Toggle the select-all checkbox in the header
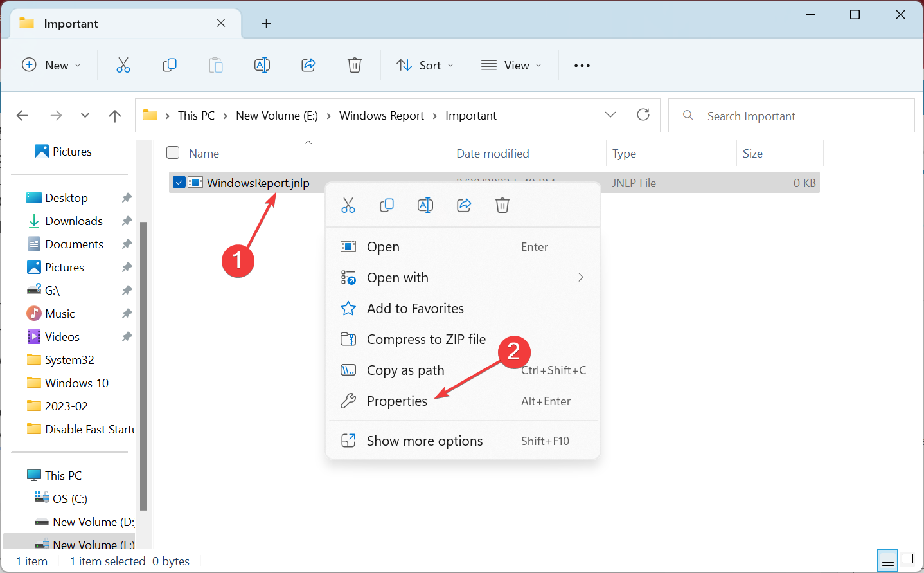Viewport: 924px width, 573px height. tap(173, 152)
